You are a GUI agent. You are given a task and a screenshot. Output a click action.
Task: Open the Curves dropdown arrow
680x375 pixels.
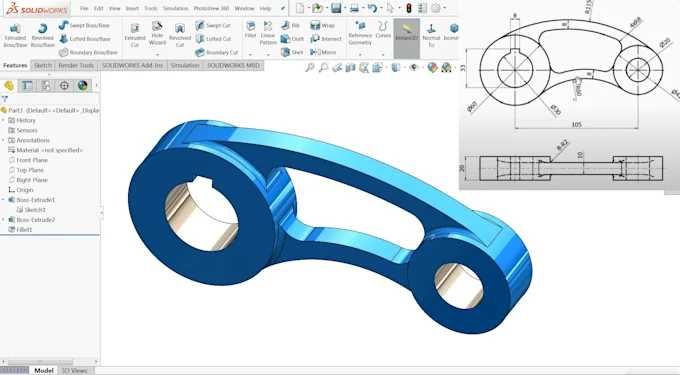[x=383, y=55]
